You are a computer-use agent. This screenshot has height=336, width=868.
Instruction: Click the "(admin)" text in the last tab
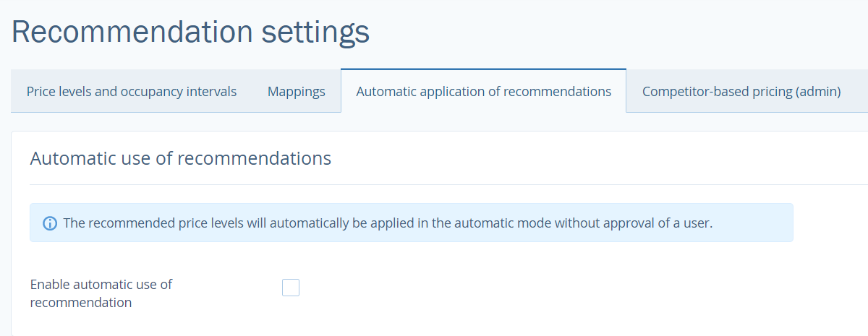coord(817,92)
